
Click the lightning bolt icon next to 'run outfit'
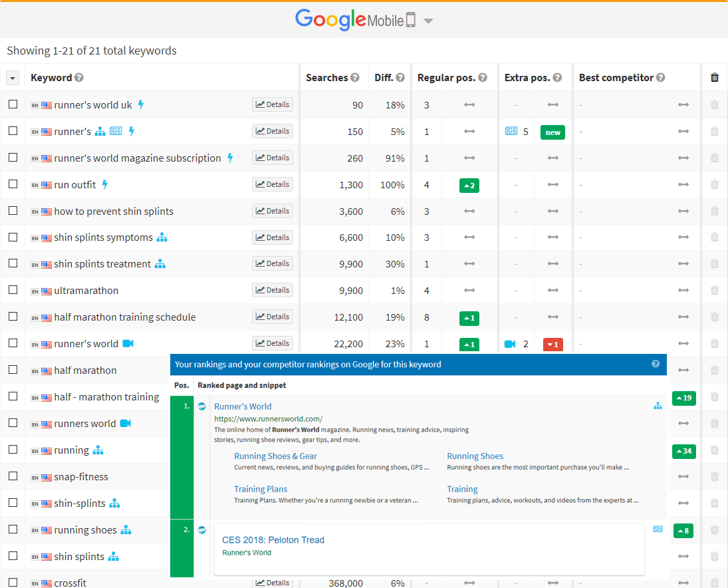(x=104, y=184)
